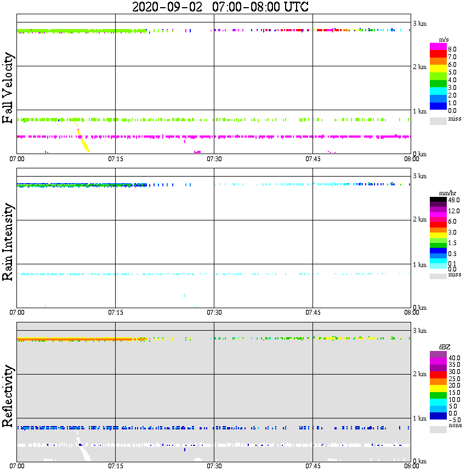
Task: Click "07:45" under the Fall Velocity plot
Action: tap(313, 159)
